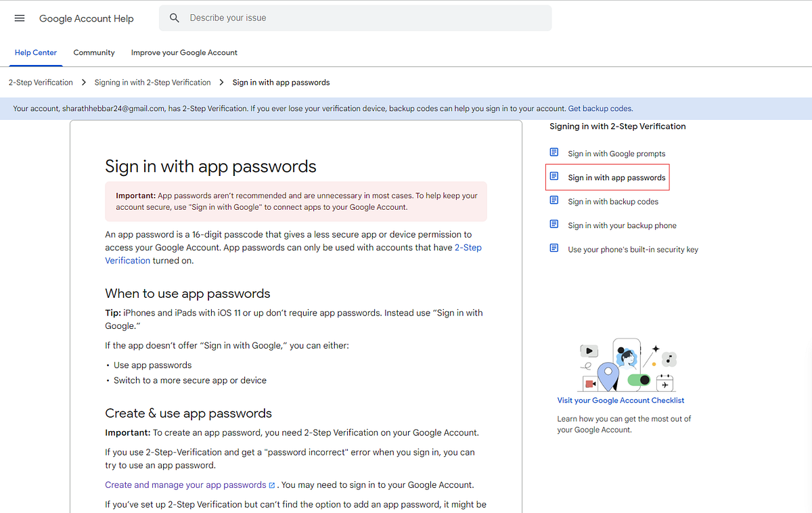The height and width of the screenshot is (513, 812).
Task: Click the search magnifier icon
Action: pos(175,18)
